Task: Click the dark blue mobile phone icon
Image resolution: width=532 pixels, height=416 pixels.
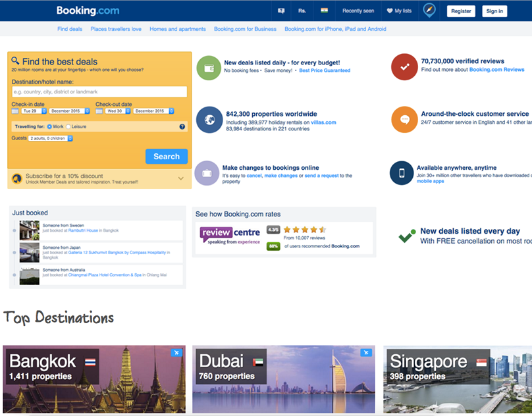Action: 402,173
